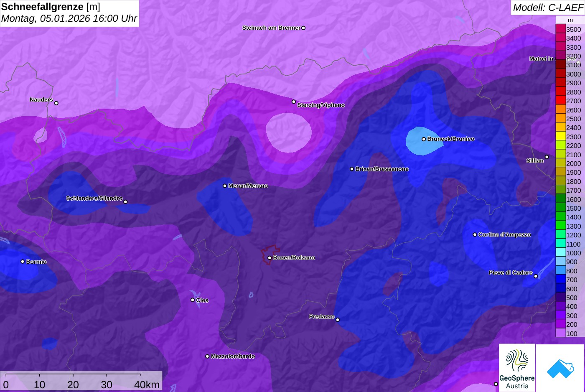Click the Predazzo marker dot
The height and width of the screenshot is (392, 585).
click(x=338, y=320)
